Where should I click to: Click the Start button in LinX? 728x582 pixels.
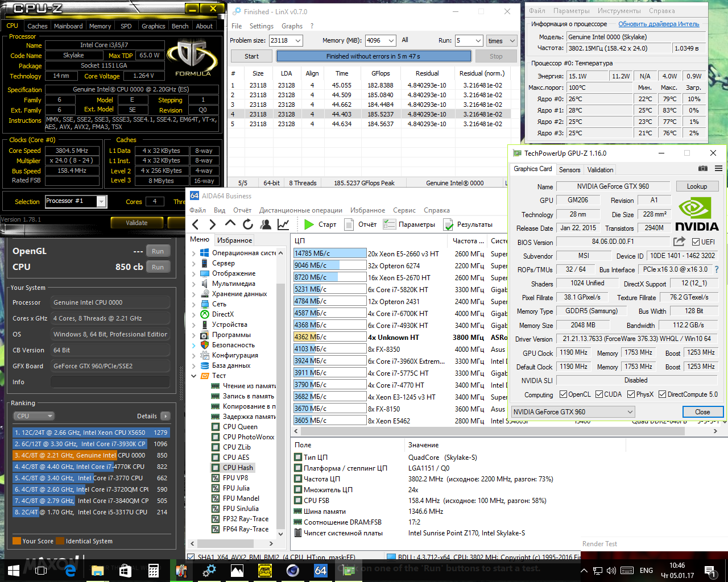pos(251,56)
